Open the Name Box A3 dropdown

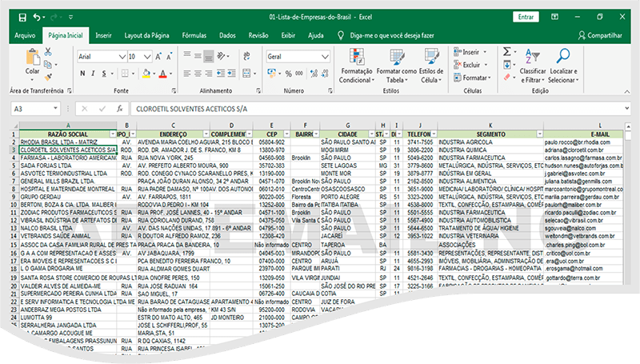pos(55,109)
